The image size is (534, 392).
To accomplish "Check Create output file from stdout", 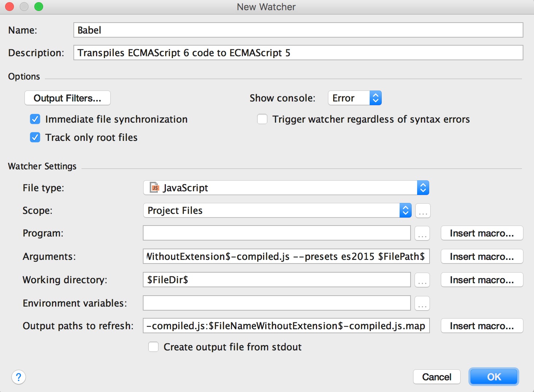I will coord(153,347).
